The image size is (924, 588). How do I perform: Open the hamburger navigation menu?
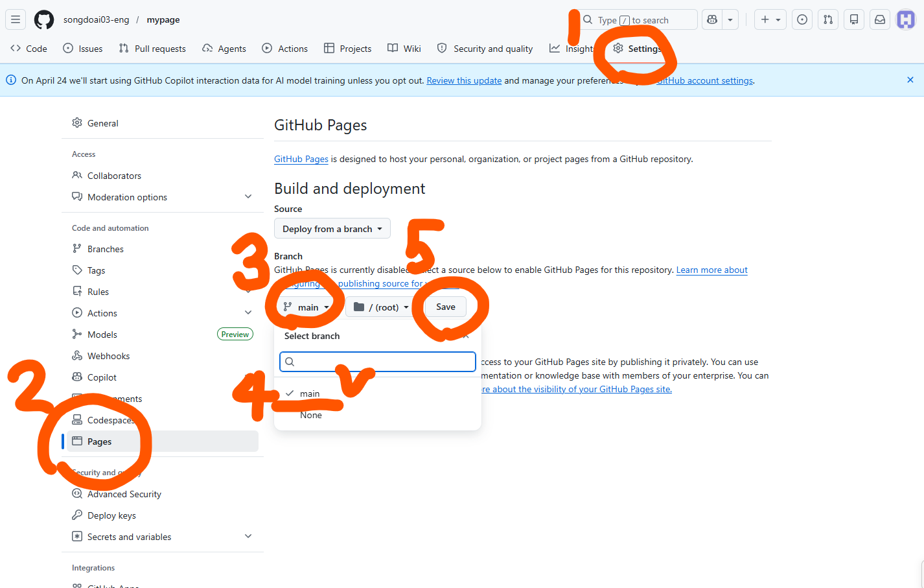pyautogui.click(x=16, y=19)
